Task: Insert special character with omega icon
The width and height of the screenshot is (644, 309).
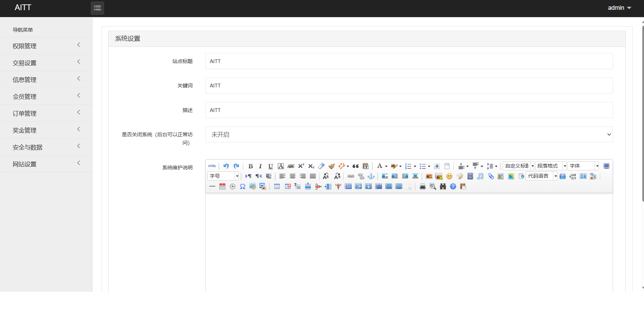Action: point(242,187)
